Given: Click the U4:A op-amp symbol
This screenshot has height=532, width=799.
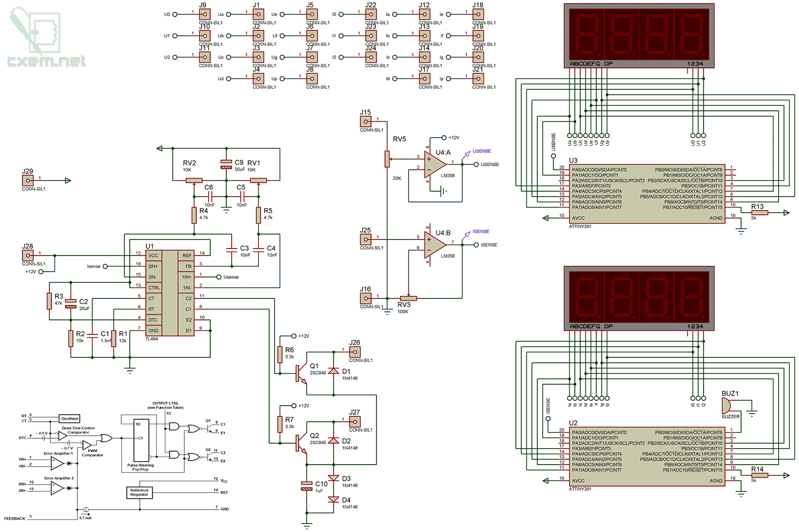Looking at the screenshot, I should click(x=434, y=163).
